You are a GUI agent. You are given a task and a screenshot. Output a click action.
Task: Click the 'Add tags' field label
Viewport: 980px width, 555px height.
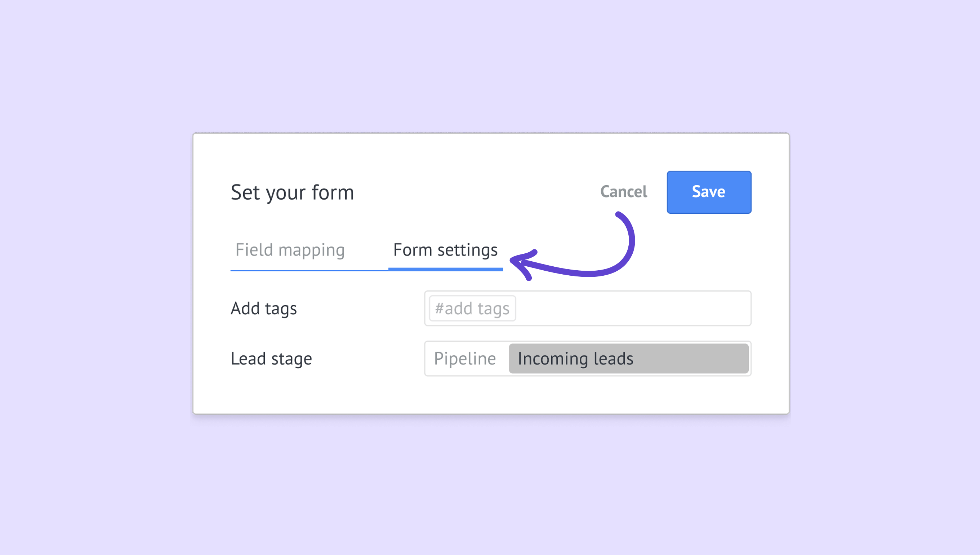click(264, 308)
